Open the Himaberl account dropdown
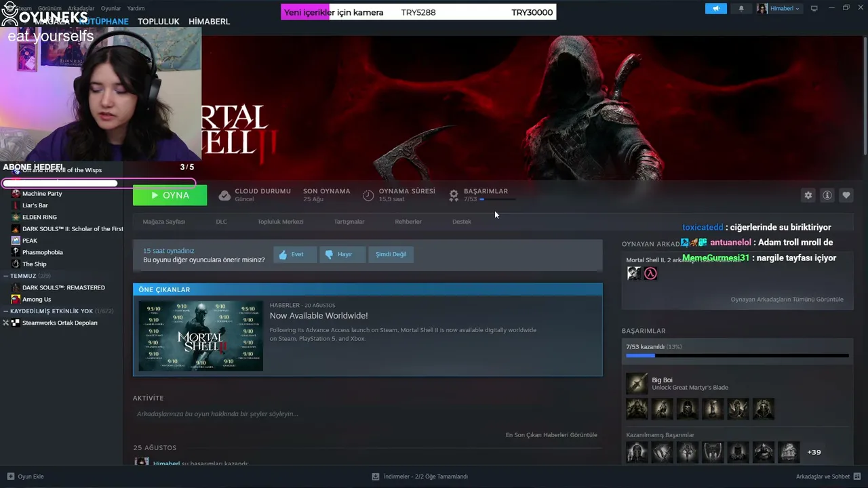 tap(778, 9)
